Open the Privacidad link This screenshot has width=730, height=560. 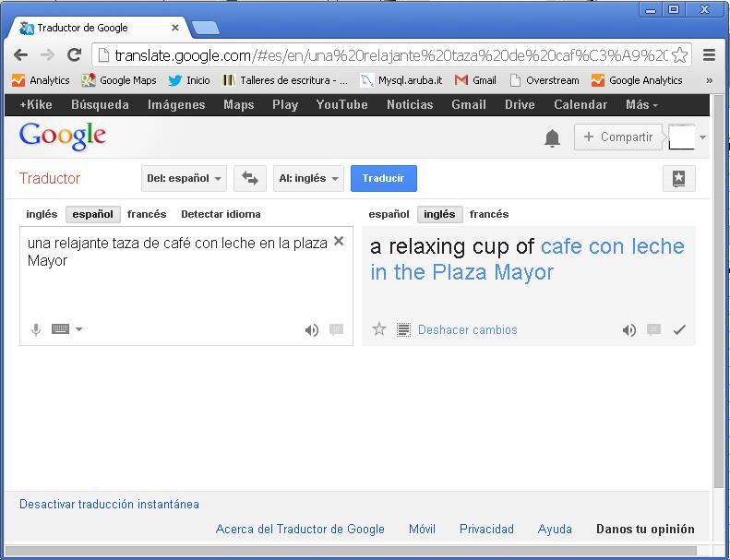486,530
